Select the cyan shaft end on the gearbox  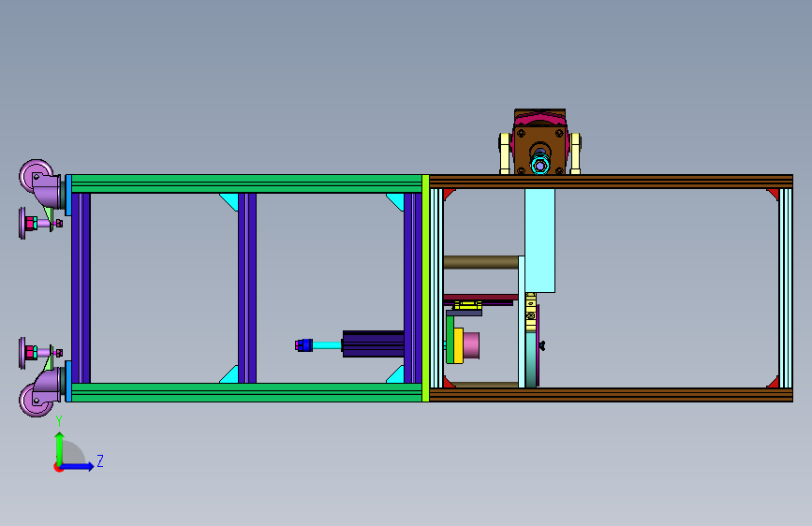[x=539, y=166]
